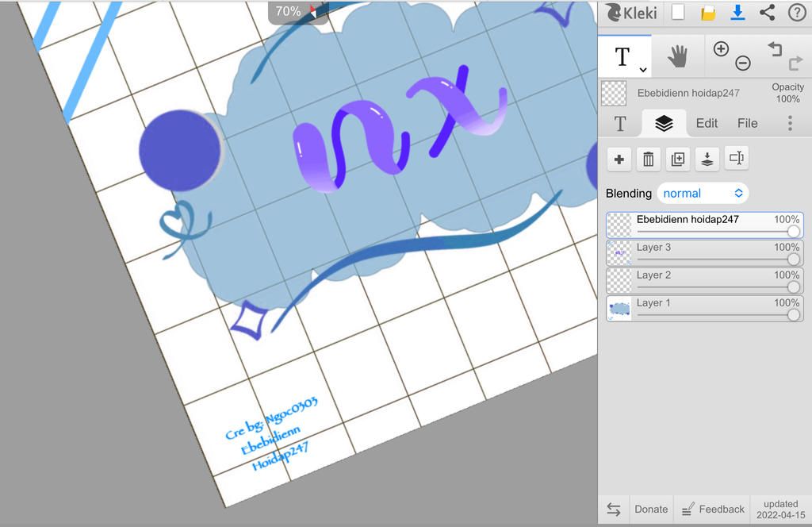Duplicate the selected layer
Screen dimensions: 812x527
point(678,159)
